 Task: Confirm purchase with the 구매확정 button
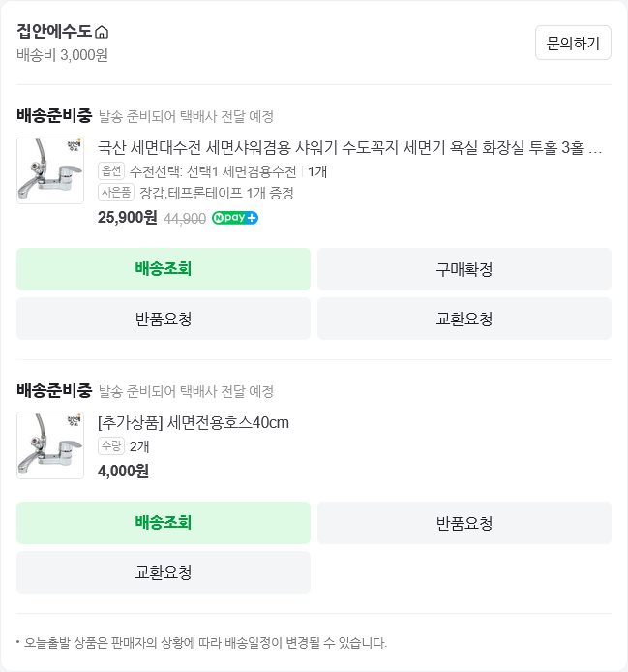pos(464,269)
